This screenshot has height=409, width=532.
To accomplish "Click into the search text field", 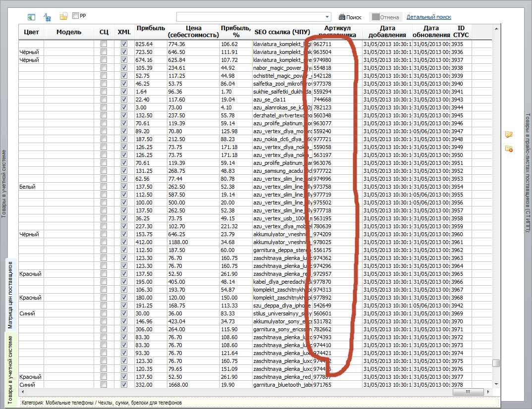I will [x=250, y=17].
